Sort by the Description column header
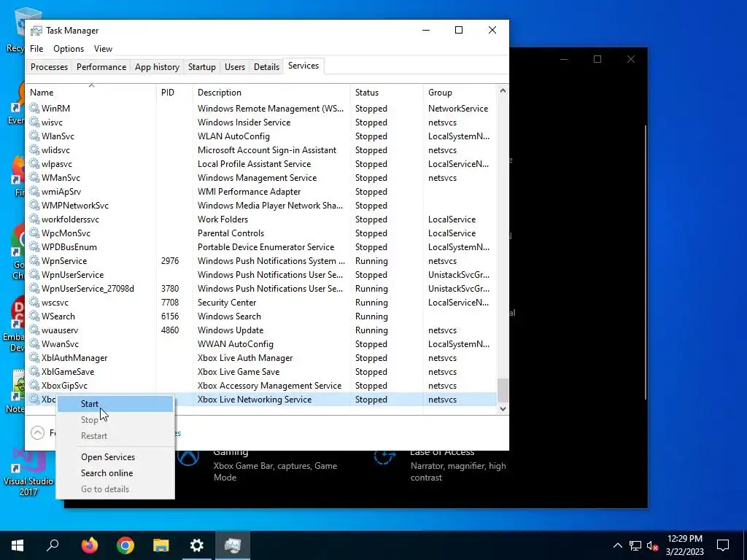The height and width of the screenshot is (560, 747). 271,93
